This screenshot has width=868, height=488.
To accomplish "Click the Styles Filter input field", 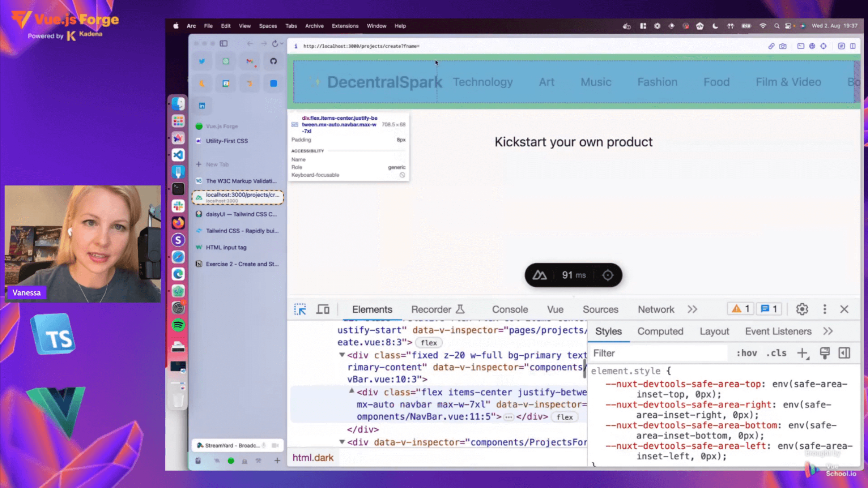I will point(658,353).
